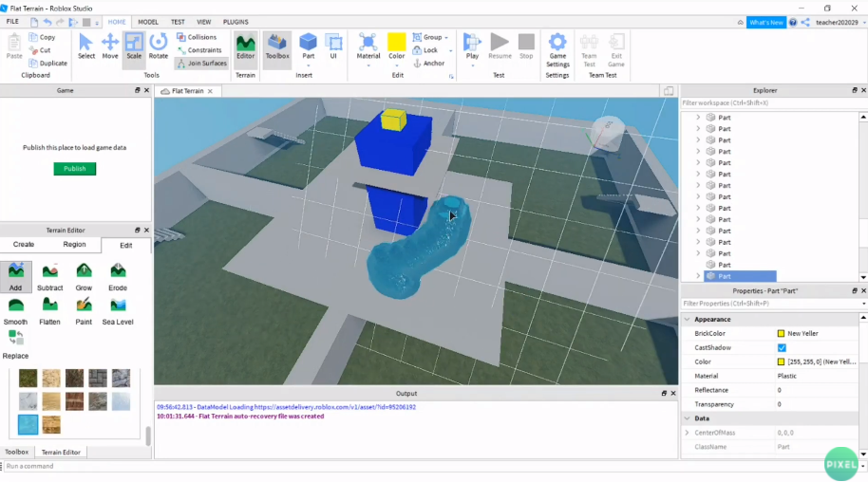Toggle Anchor on selected part
This screenshot has width=868, height=482.
[428, 63]
